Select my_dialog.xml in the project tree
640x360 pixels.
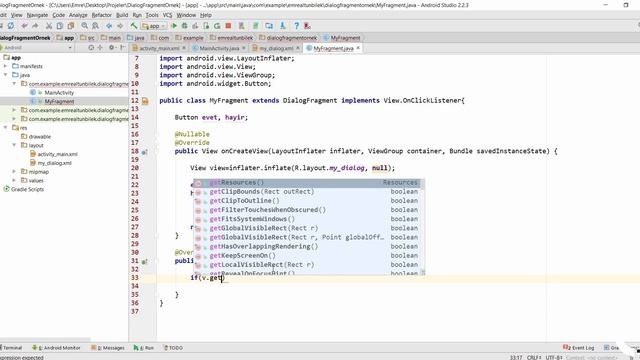click(55, 163)
